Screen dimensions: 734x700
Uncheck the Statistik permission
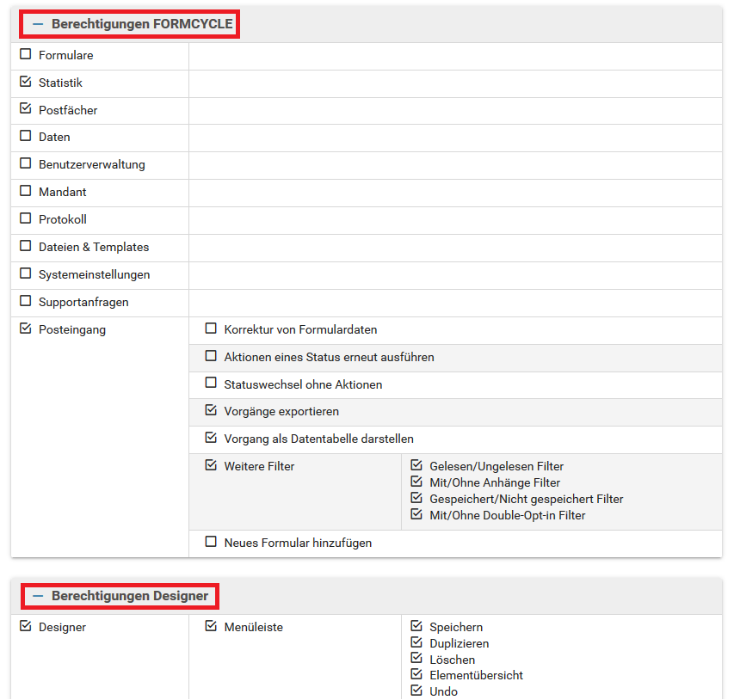pyautogui.click(x=25, y=82)
